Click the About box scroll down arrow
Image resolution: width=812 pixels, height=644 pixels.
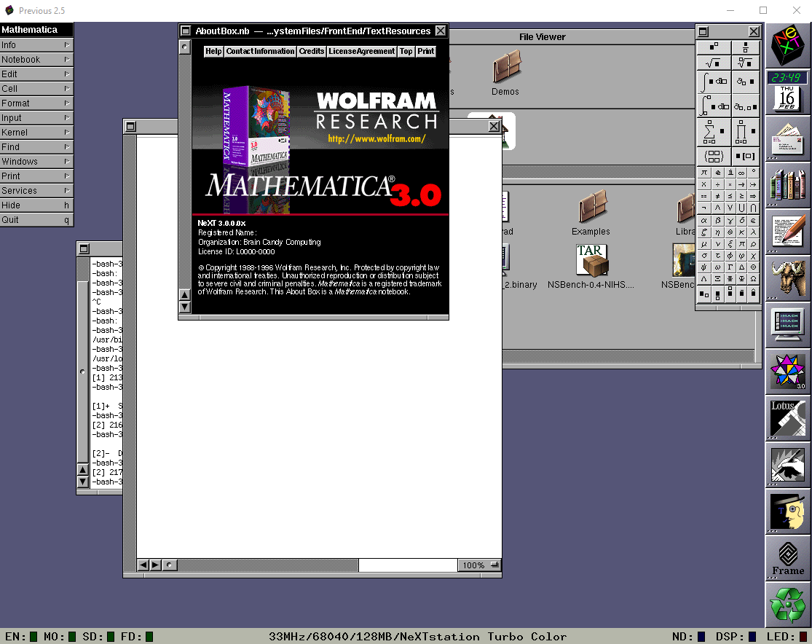coord(184,307)
